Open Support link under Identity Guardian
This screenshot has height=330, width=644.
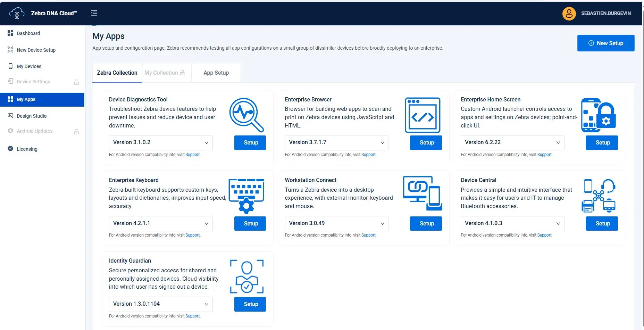(x=193, y=316)
